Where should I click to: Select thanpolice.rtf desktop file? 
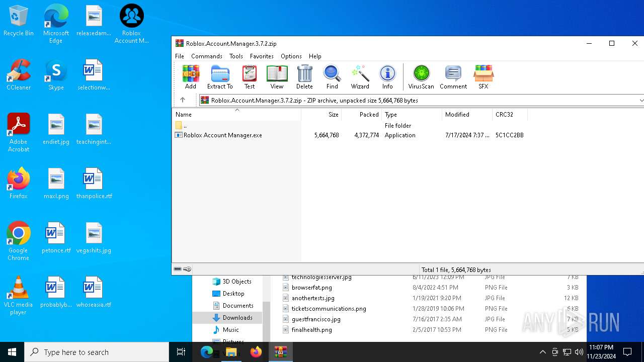pos(94,184)
